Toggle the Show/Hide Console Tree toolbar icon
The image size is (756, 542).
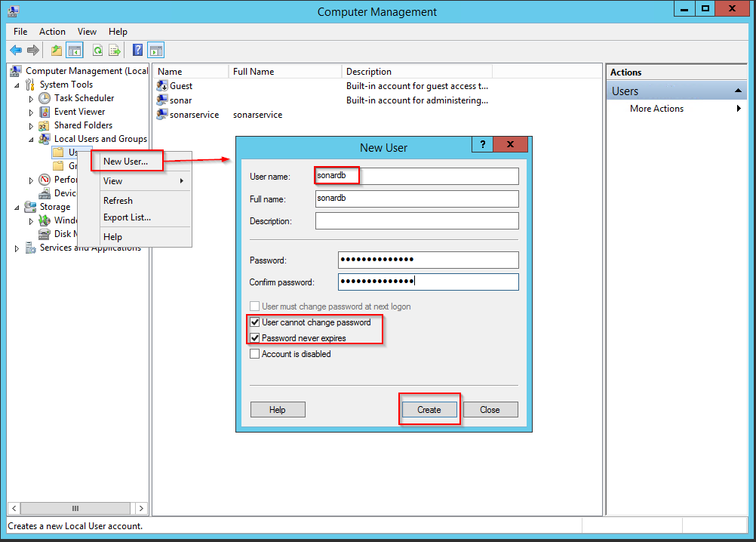tap(74, 51)
